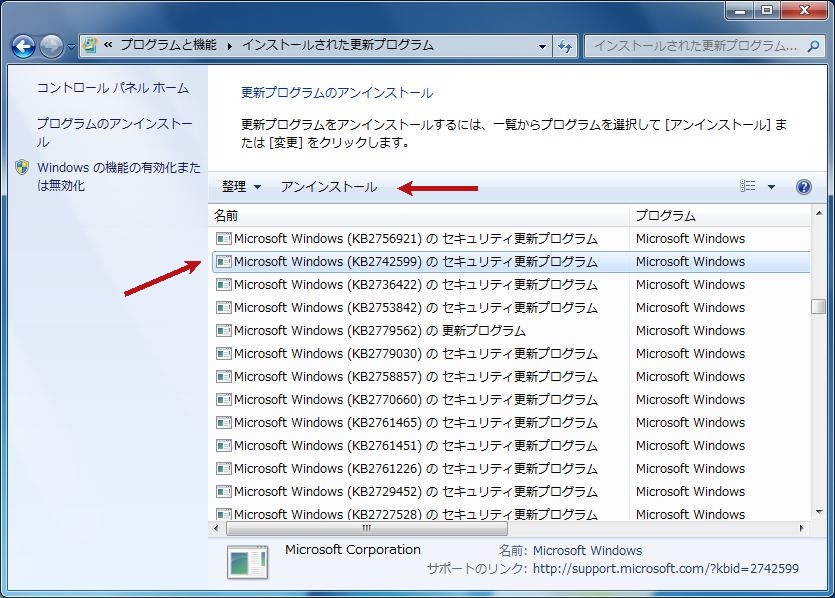Screen dimensions: 835x598
Task: Expand breadcrumb arrow after プログラムと機能
Action: coord(230,46)
